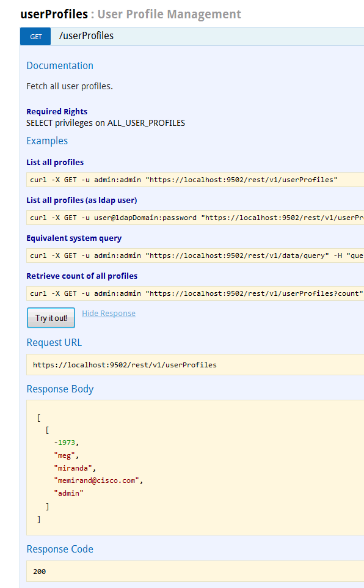This screenshot has height=588, width=364.
Task: Click 'Retrieve count of all profiles' title
Action: (82, 276)
